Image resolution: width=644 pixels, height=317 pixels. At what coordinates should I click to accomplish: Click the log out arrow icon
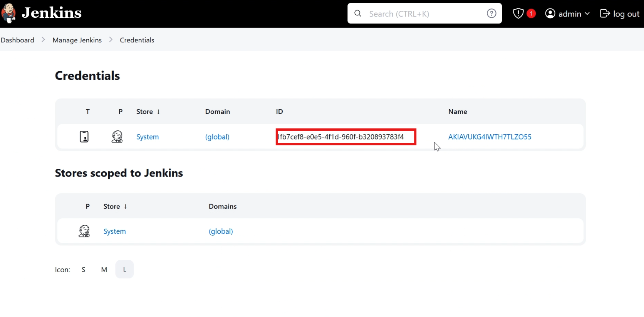[x=605, y=13]
